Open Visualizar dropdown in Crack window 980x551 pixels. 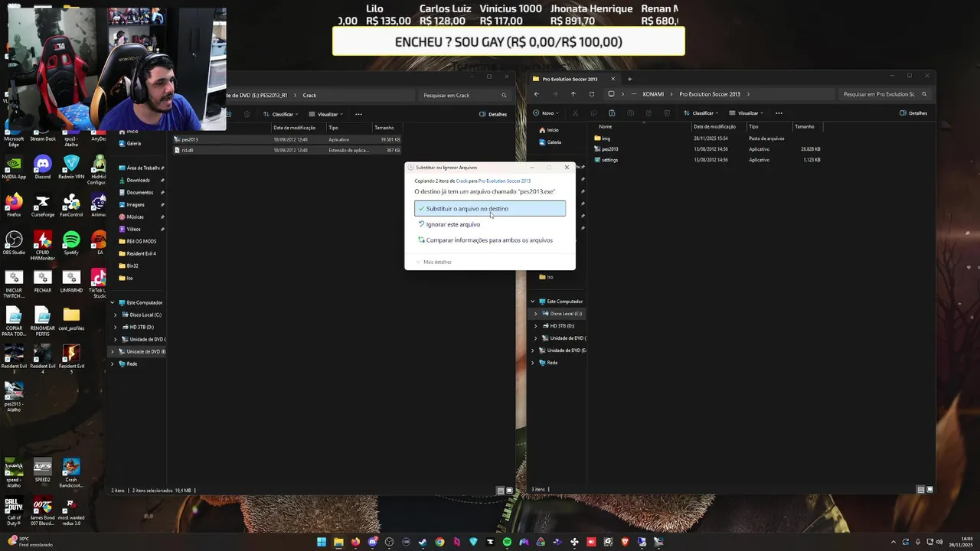coord(326,114)
